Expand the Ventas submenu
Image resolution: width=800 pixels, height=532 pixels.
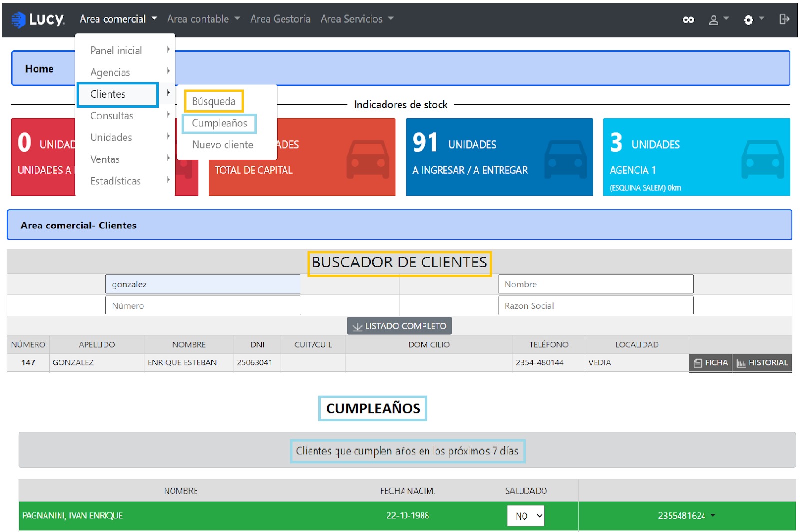125,159
